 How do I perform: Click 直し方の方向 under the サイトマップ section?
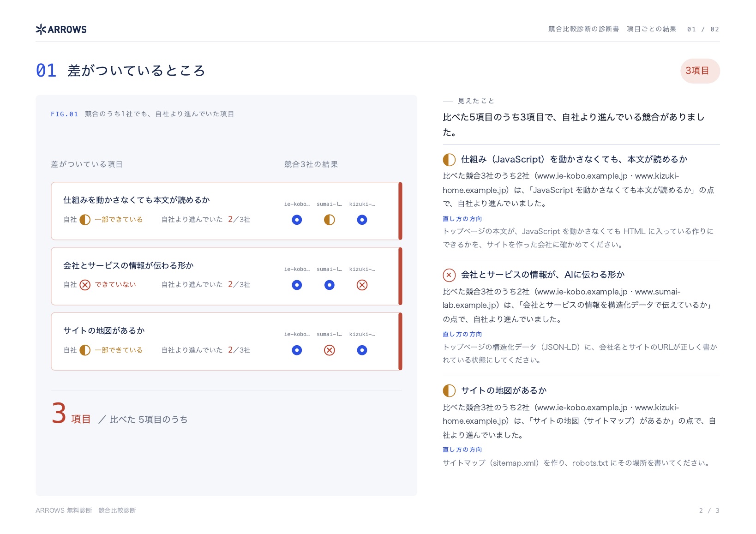coord(462,450)
